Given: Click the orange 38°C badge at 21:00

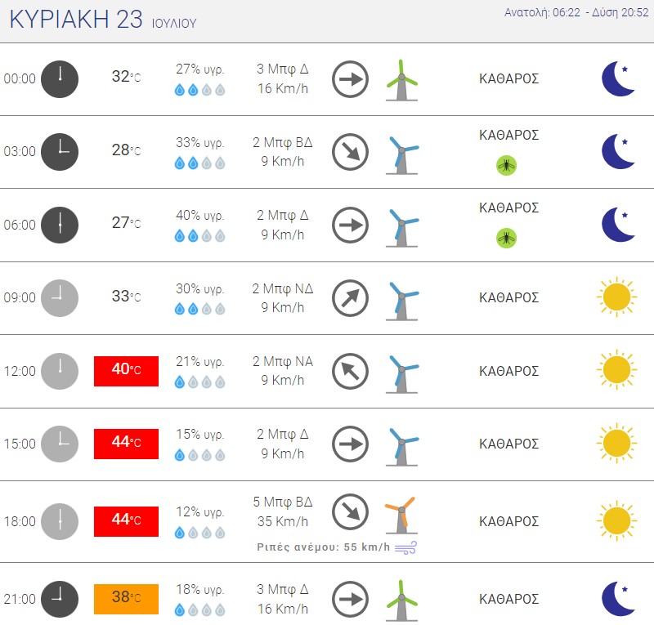Looking at the screenshot, I should 126,599.
